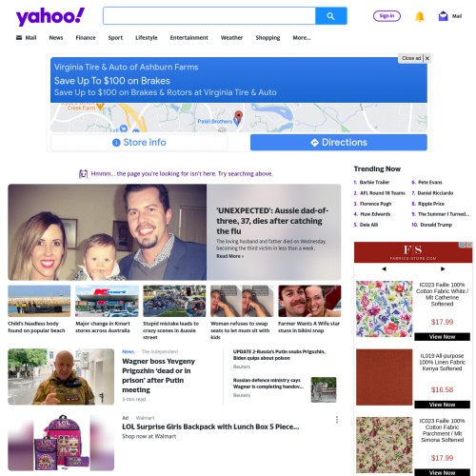Image resolution: width=476 pixels, height=476 pixels.
Task: Click the Yahoo logo
Action: [x=50, y=16]
